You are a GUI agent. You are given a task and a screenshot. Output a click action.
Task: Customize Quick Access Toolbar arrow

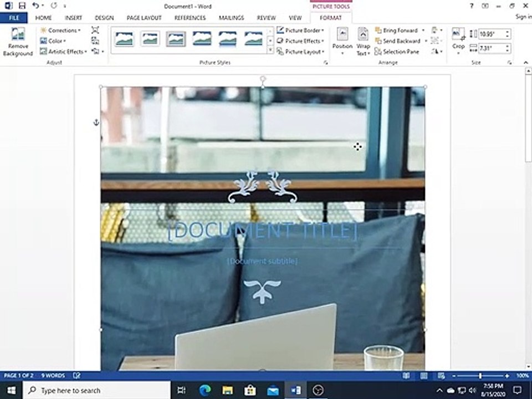[x=65, y=6]
